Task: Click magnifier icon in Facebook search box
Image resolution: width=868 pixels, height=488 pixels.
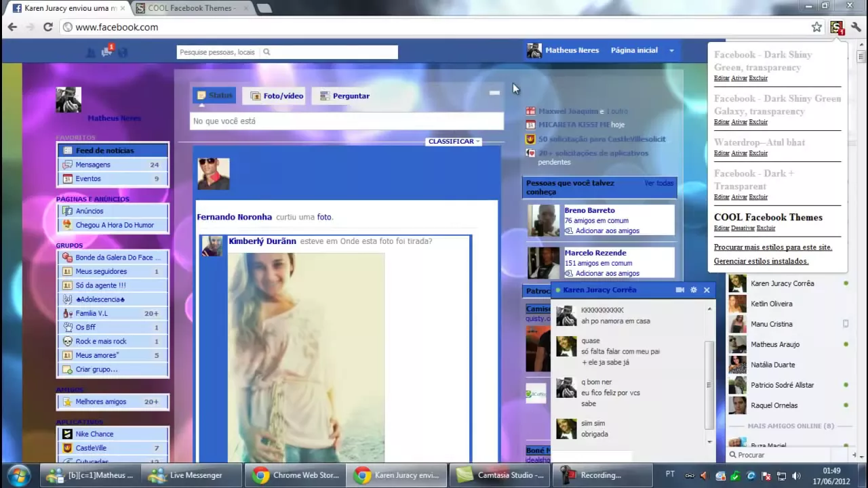Action: point(267,52)
